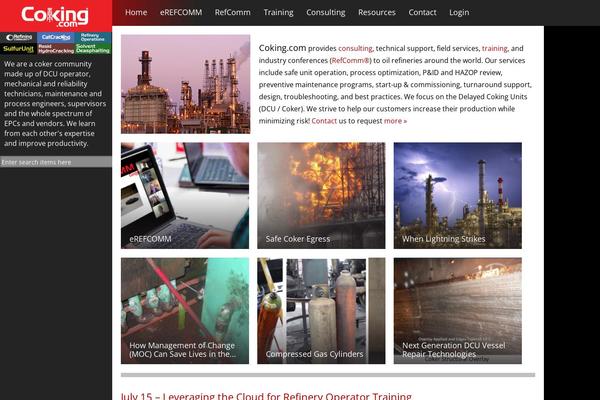
Task: Open the Refinery Operations site badge
Action: [93, 38]
